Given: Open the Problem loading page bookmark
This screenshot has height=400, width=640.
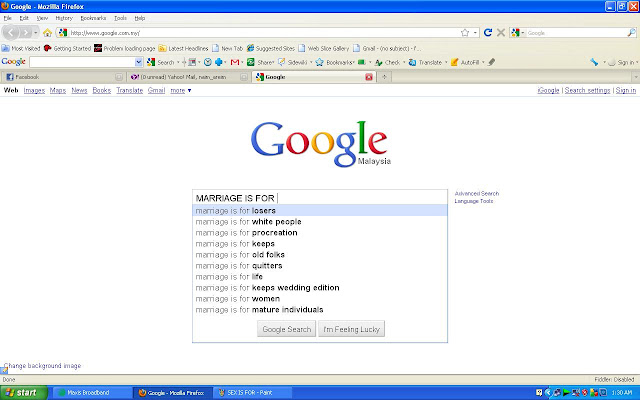Looking at the screenshot, I should (x=124, y=48).
